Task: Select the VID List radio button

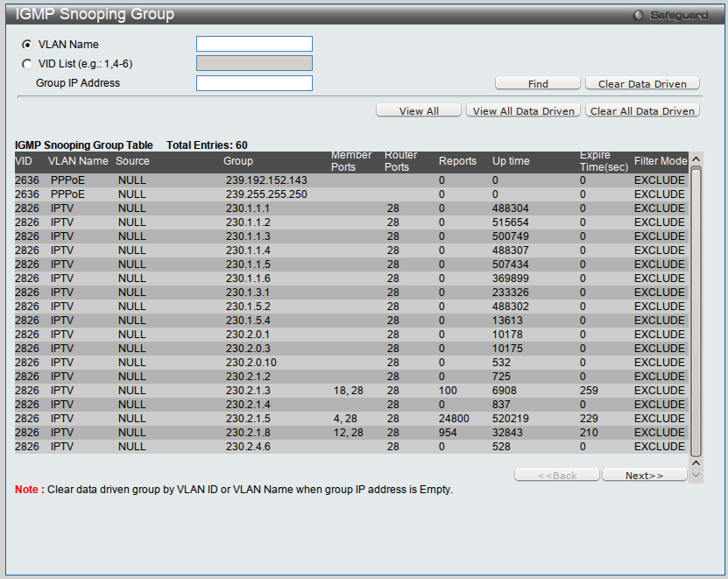Action: 27,64
